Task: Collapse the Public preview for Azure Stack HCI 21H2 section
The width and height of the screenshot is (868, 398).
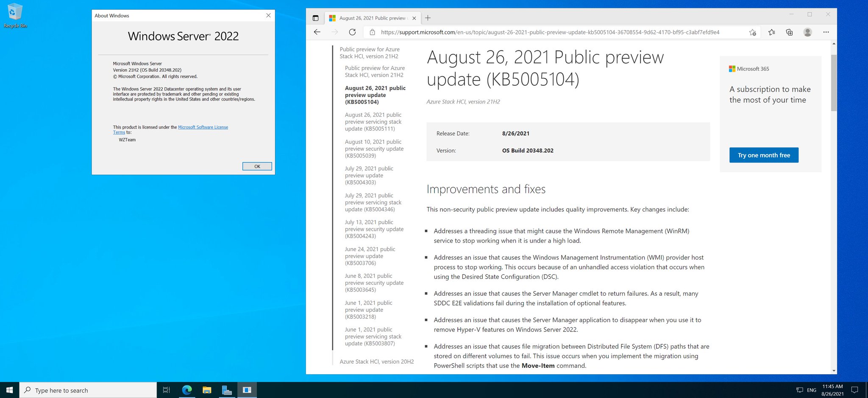Action: (x=370, y=53)
